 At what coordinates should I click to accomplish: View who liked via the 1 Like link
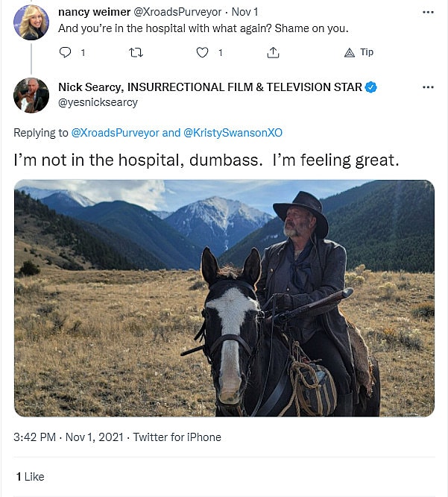30,476
